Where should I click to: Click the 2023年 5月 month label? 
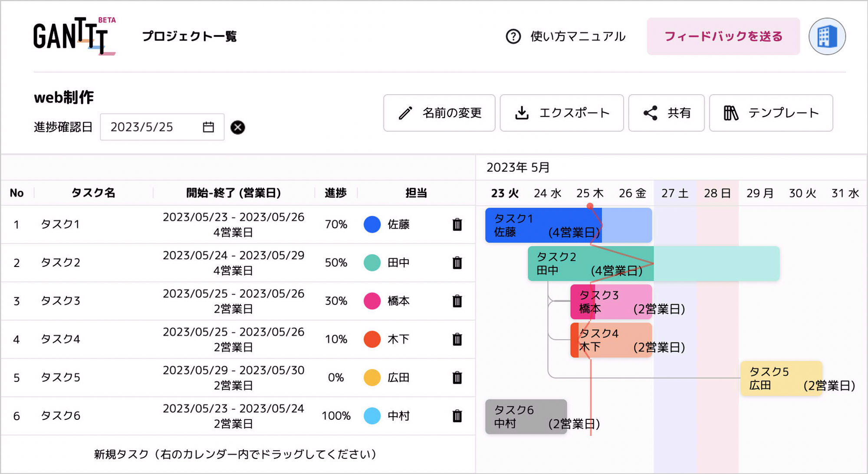point(518,168)
